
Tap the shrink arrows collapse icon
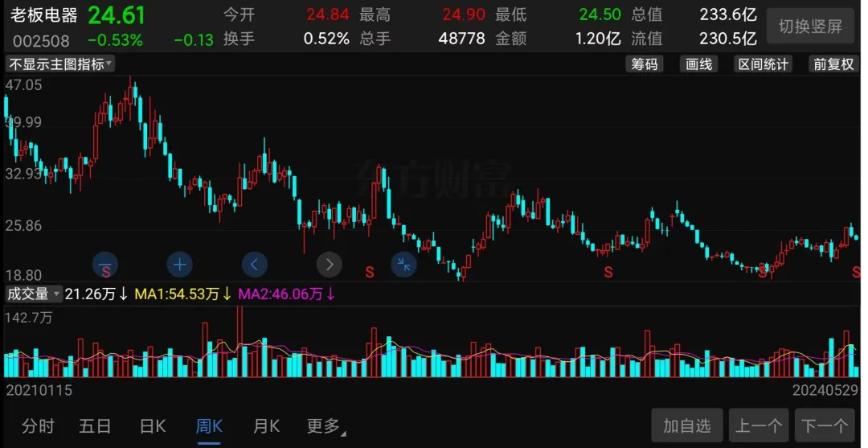tap(404, 265)
